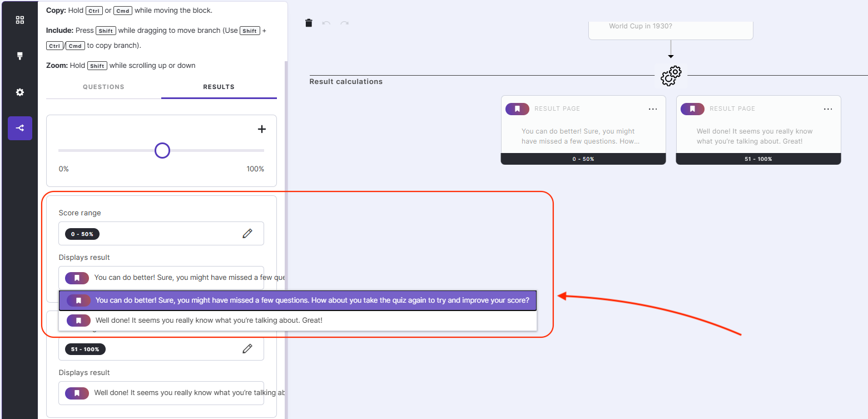Click the 0 - 50% score badge
Viewport: 868px width, 419px height.
pos(81,234)
